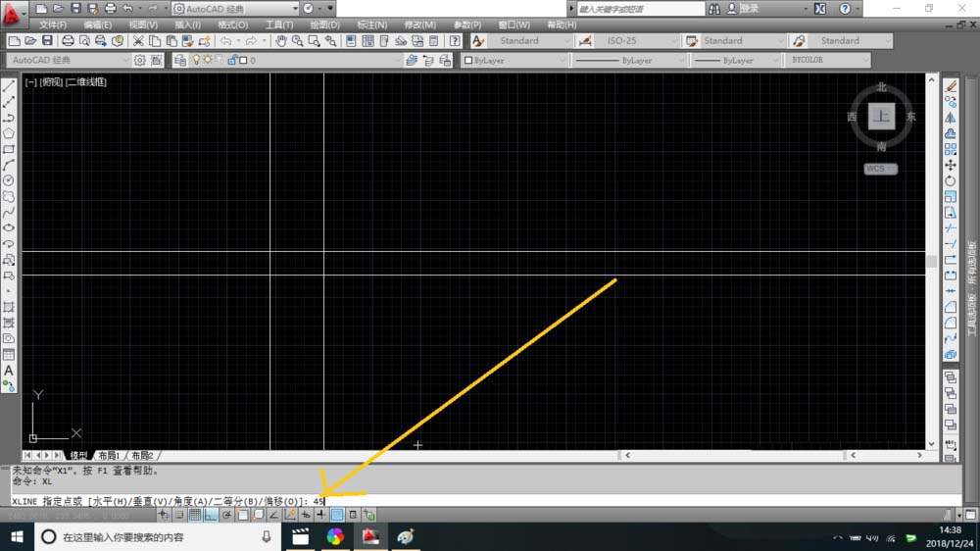Click the [二维线框] visual style label
The image size is (980, 551).
point(86,82)
